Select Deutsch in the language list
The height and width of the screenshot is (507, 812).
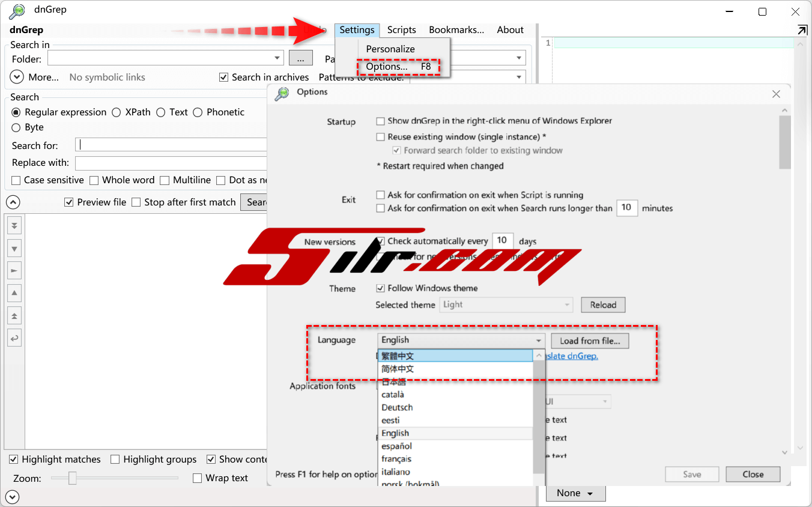tap(397, 407)
